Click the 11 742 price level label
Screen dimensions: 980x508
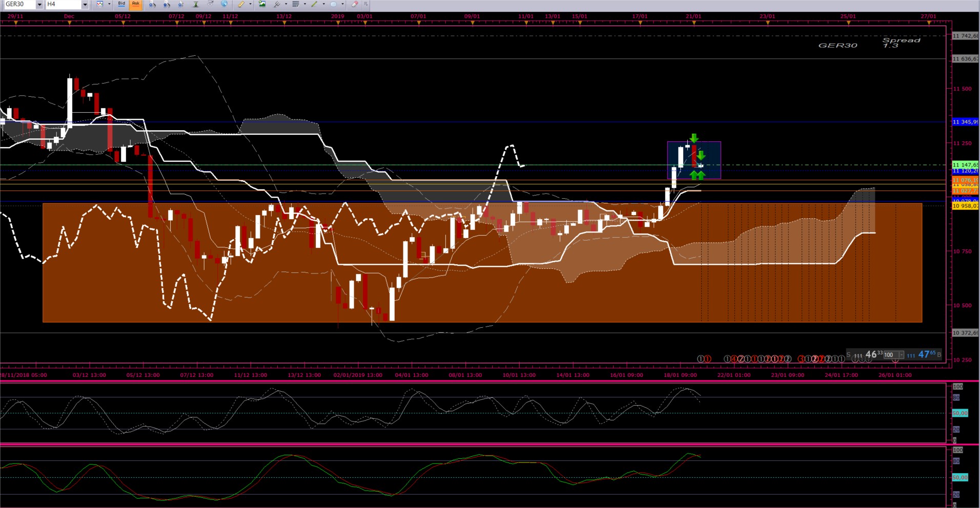pyautogui.click(x=965, y=36)
